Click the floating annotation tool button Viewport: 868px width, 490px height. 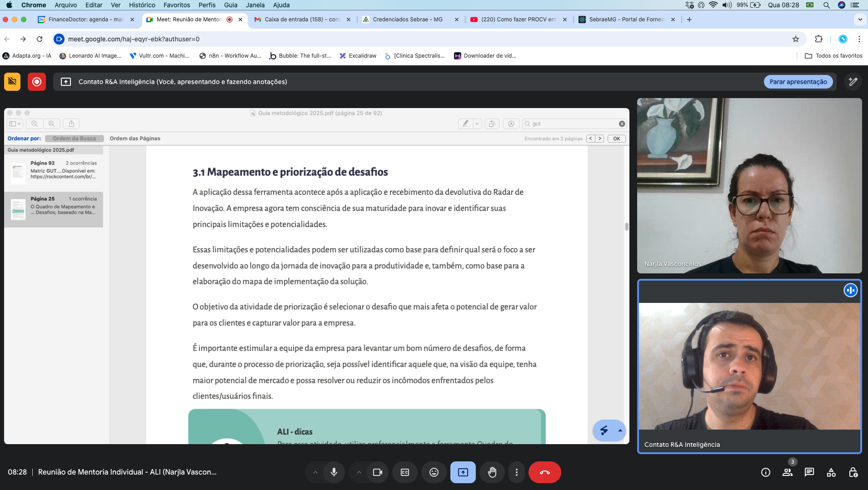[604, 431]
